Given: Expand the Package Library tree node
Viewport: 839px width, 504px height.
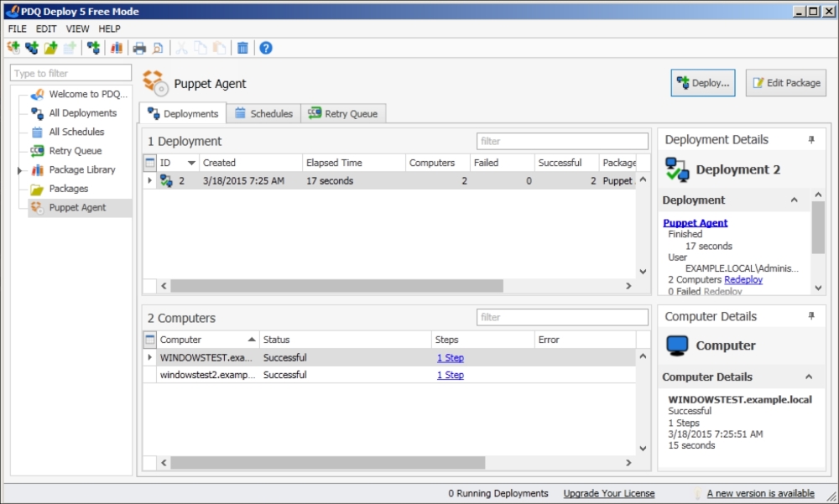Looking at the screenshot, I should (18, 170).
